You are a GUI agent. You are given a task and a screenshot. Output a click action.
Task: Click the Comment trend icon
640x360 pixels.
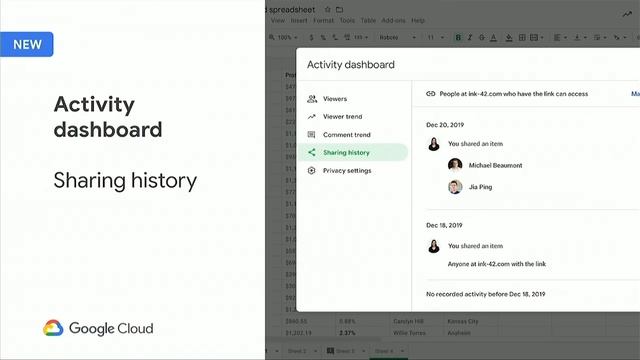tap(311, 135)
